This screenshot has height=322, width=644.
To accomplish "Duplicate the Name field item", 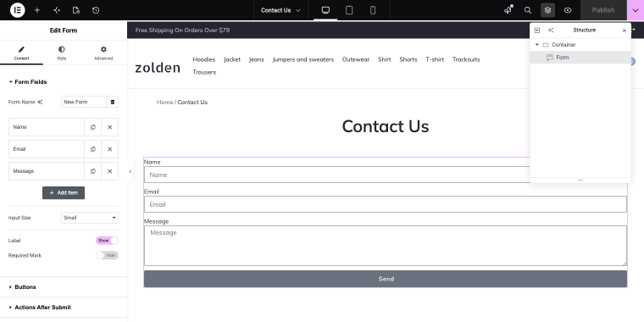I will (x=93, y=127).
